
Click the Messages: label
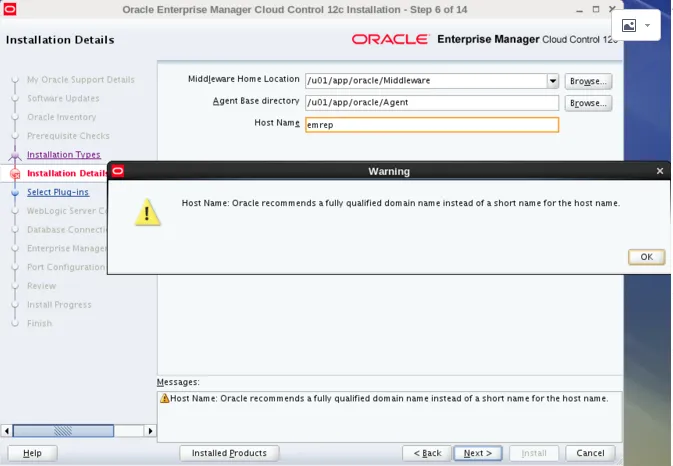click(x=178, y=382)
